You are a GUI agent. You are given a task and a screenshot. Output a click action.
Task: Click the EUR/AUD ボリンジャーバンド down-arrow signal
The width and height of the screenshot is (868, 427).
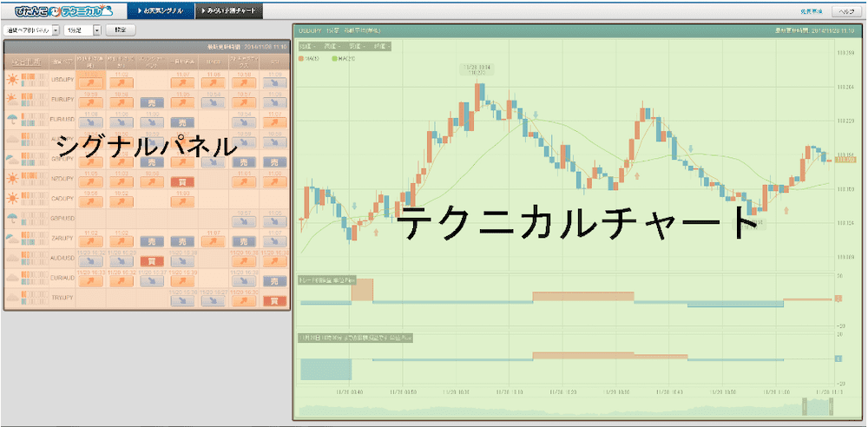coord(152,281)
